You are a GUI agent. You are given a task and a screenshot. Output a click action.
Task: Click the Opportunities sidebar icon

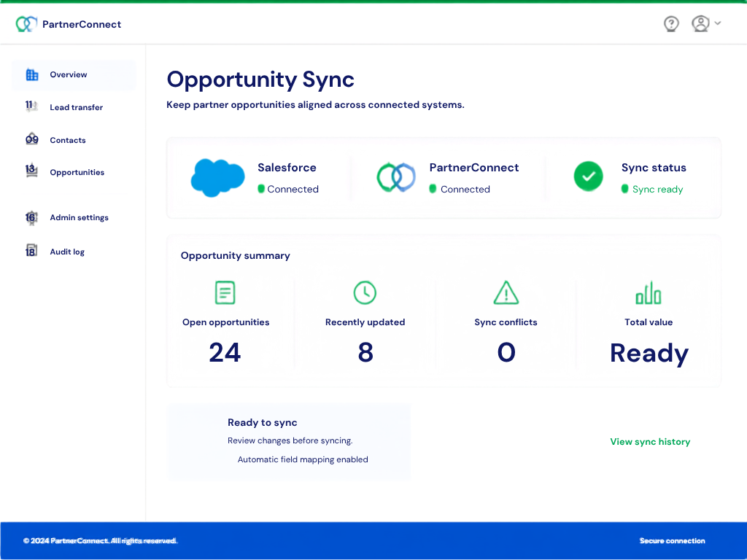point(31,171)
